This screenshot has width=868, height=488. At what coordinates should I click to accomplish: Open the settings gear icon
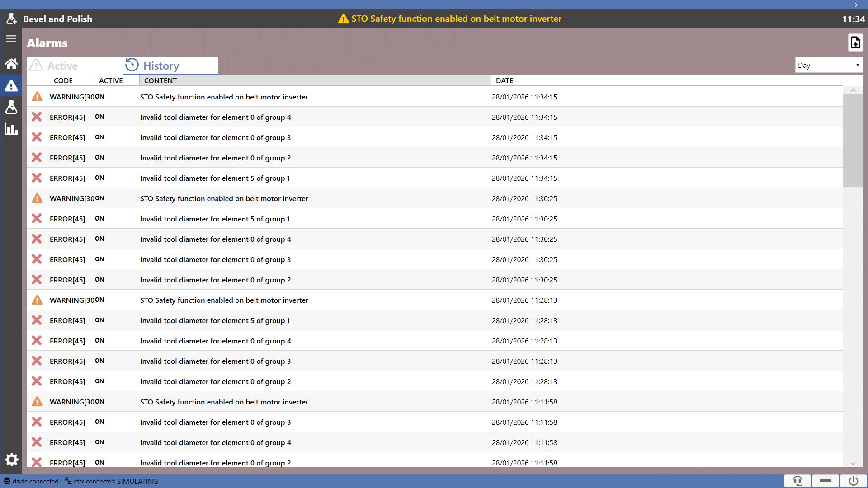pyautogui.click(x=12, y=460)
